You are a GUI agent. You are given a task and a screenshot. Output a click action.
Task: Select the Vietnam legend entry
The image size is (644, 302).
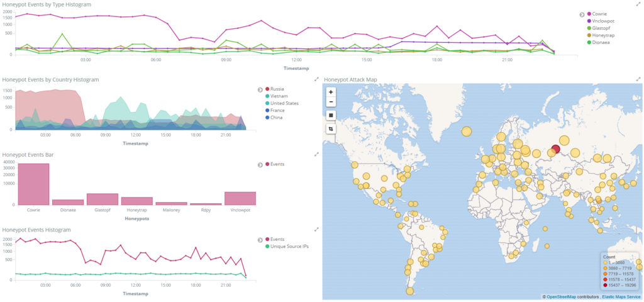276,96
